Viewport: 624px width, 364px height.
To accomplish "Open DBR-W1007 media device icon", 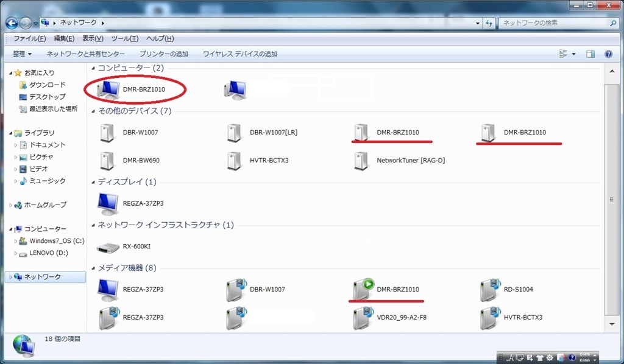I will [x=236, y=289].
